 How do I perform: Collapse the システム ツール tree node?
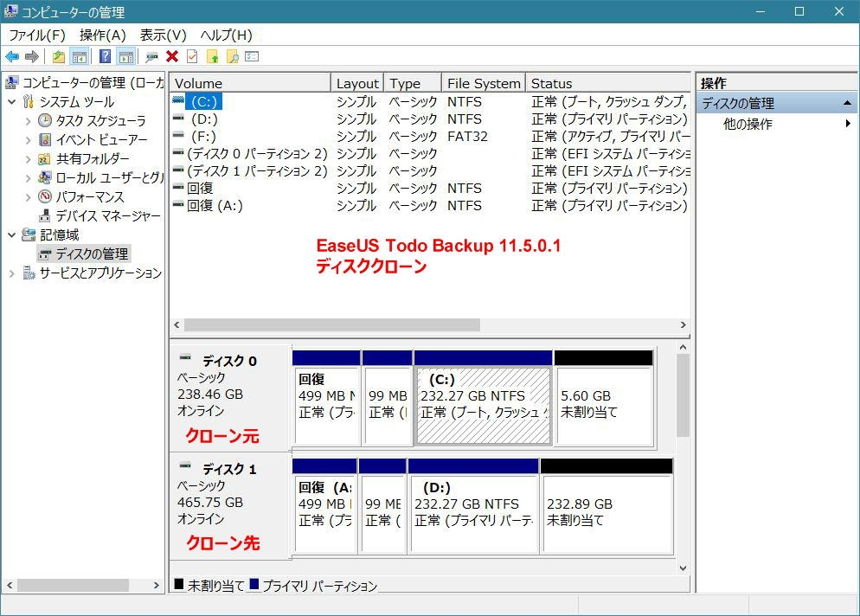pyautogui.click(x=12, y=102)
